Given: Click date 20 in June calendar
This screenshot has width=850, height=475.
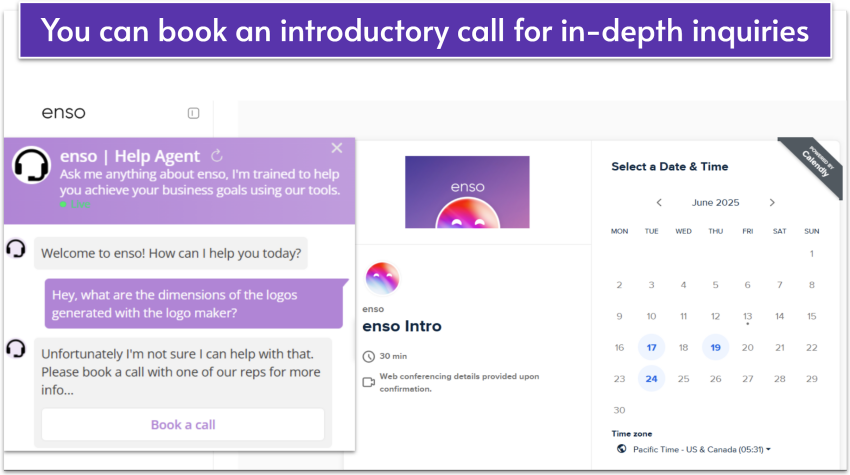Looking at the screenshot, I should pos(748,348).
